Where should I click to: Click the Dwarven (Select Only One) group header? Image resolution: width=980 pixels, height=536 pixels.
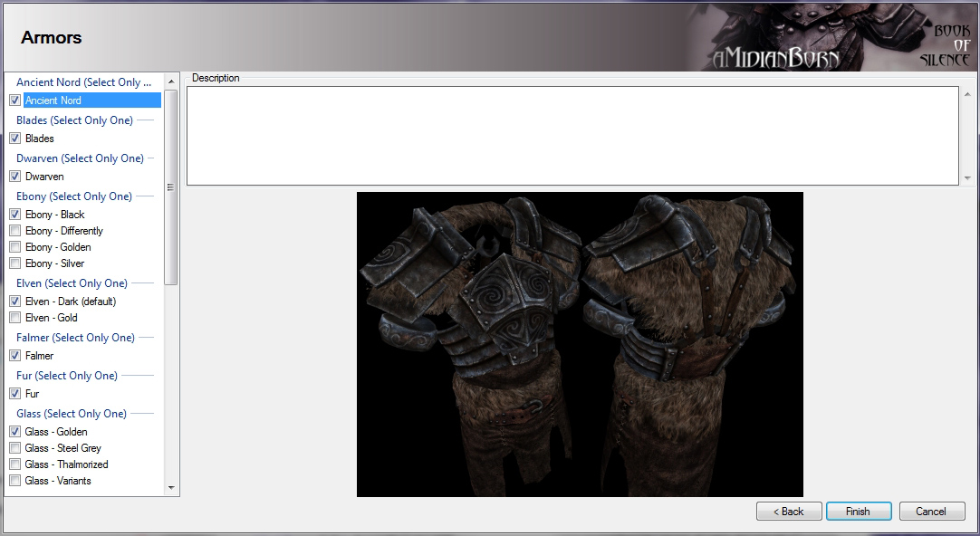tap(80, 158)
